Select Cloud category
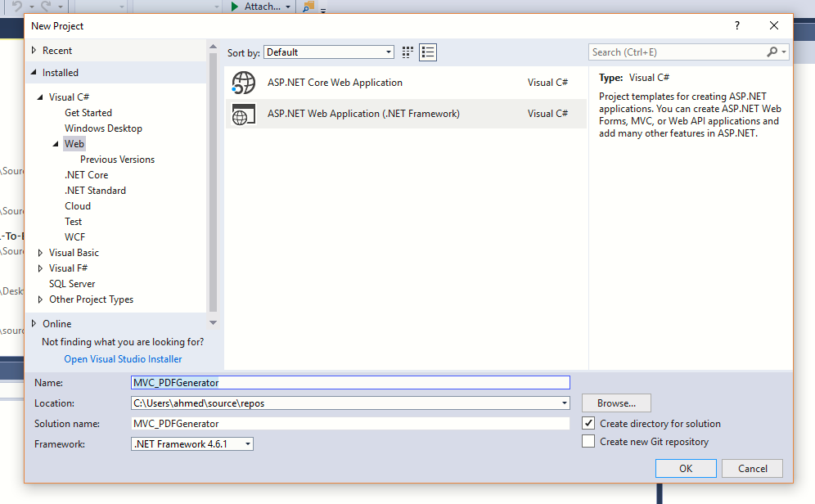This screenshot has height=504, width=815. [78, 206]
